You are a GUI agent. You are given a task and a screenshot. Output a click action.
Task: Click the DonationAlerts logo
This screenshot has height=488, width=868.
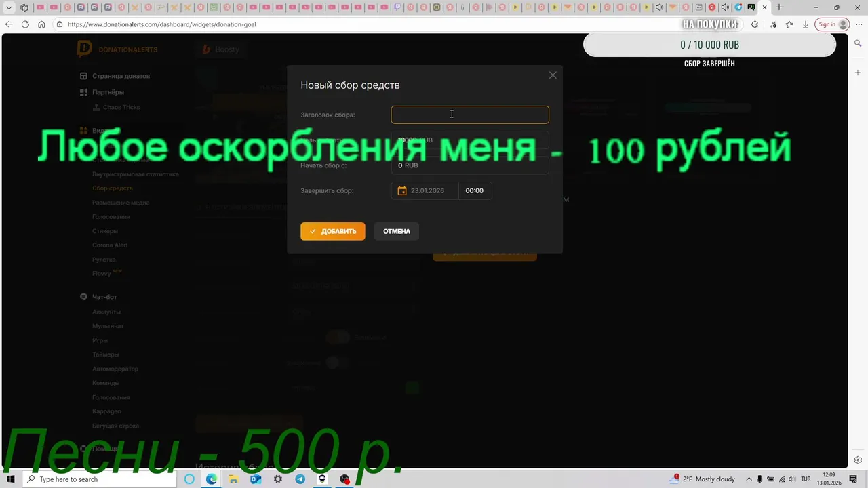coord(117,49)
